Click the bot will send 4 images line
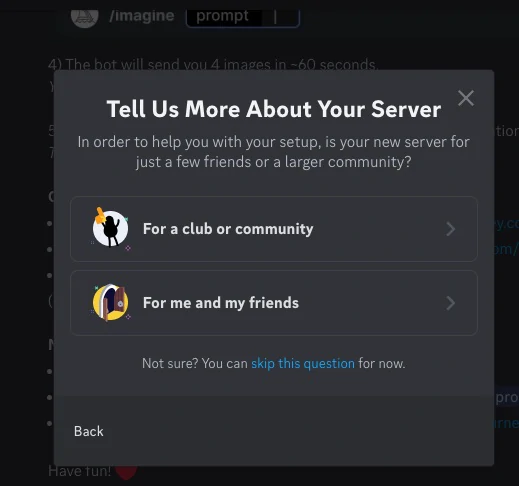519x486 pixels. 213,64
